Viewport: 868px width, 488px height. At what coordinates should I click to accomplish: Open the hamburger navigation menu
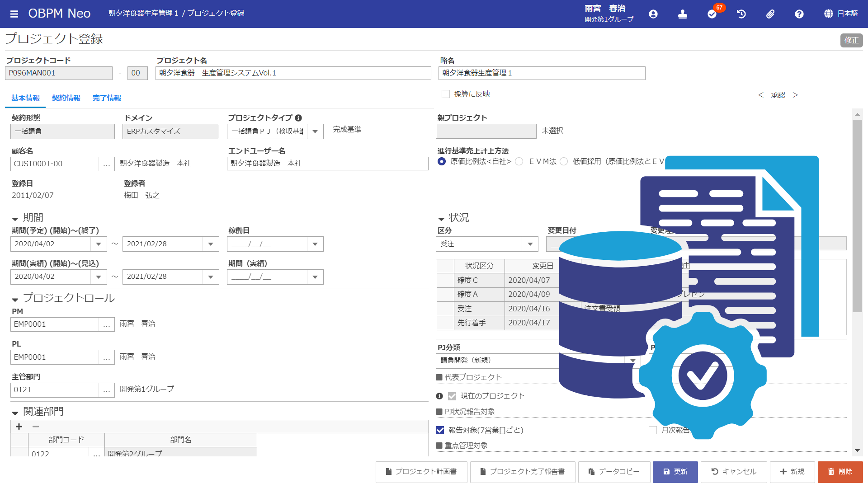coord(14,14)
